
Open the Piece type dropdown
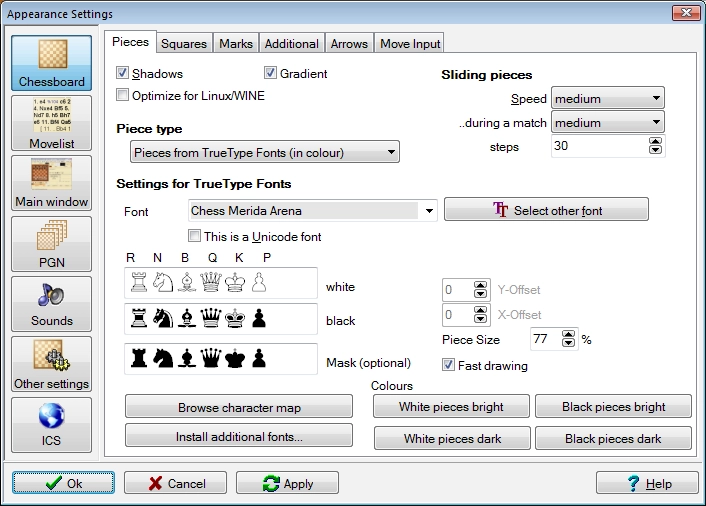[265, 152]
